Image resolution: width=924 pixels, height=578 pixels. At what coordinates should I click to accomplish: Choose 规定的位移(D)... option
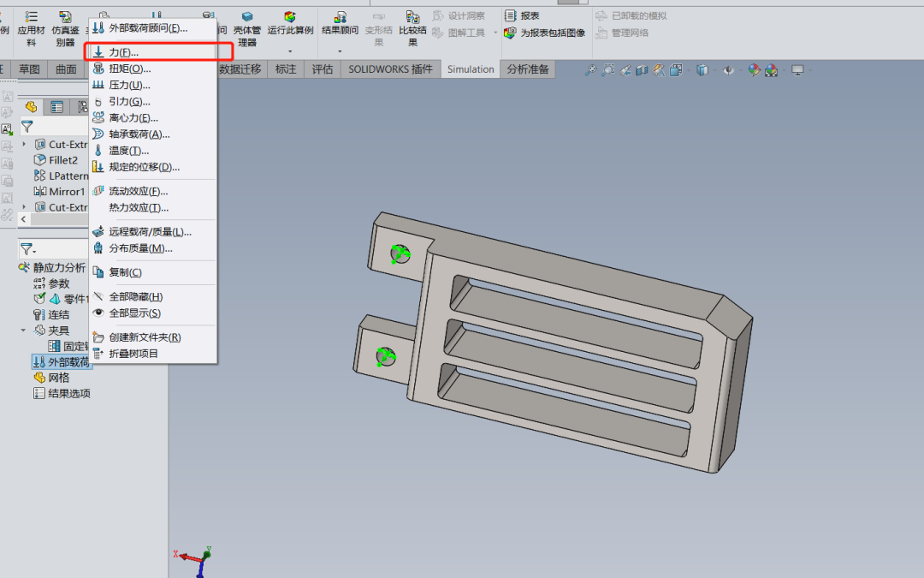click(153, 167)
